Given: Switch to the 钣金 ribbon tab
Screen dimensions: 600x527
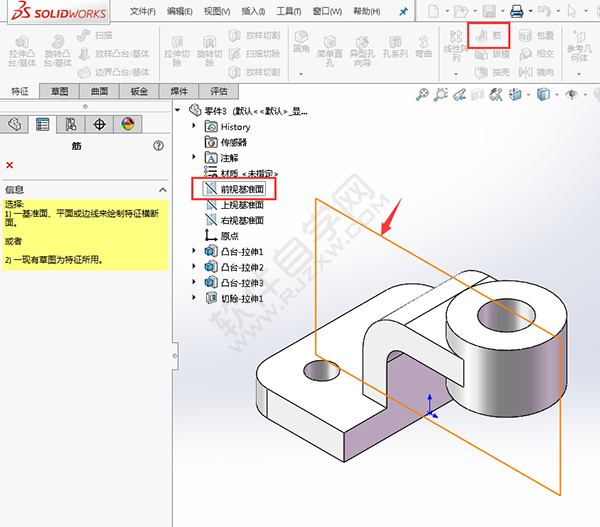Looking at the screenshot, I should (139, 91).
